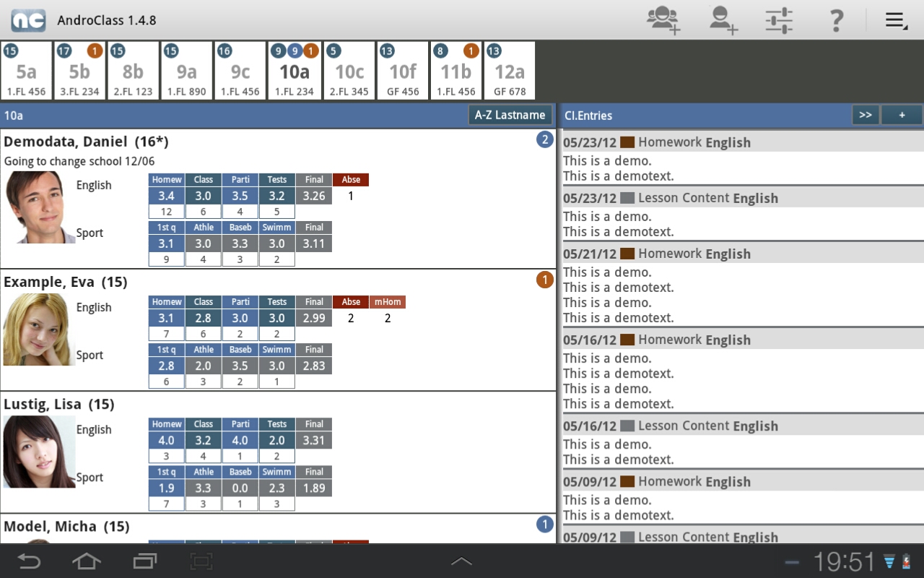Switch to class 5a tab
Viewport: 924px width, 578px height.
27,71
